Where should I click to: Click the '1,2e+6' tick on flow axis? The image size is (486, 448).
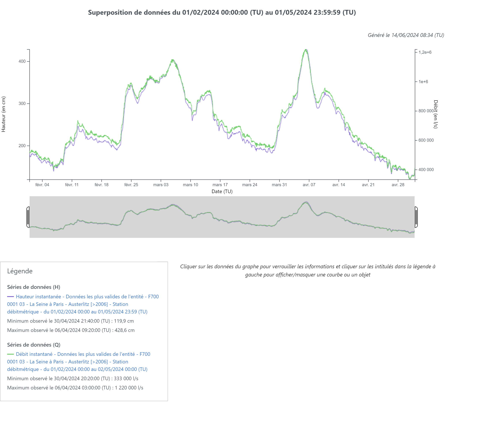(425, 52)
